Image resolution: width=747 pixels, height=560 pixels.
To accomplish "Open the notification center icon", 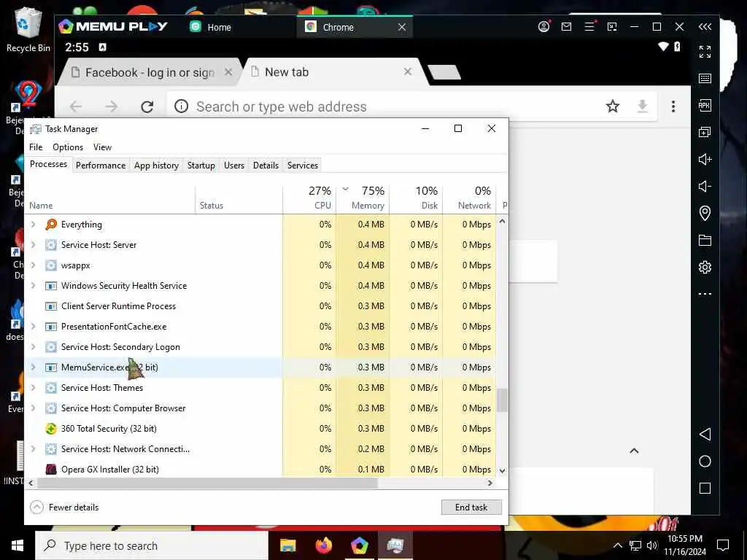I will point(723,545).
